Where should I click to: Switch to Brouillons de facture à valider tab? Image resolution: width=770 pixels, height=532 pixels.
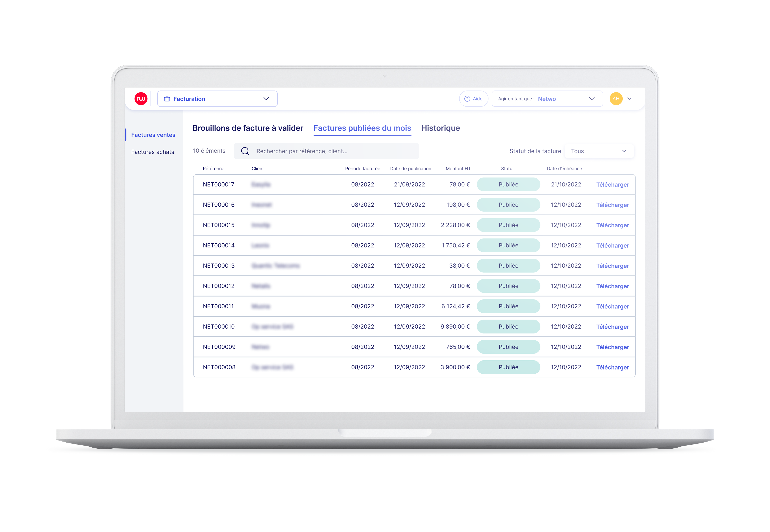pos(248,128)
